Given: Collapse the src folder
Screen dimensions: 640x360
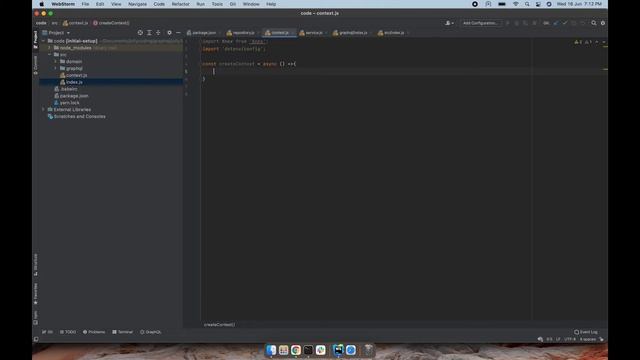Looking at the screenshot, I should (49, 54).
